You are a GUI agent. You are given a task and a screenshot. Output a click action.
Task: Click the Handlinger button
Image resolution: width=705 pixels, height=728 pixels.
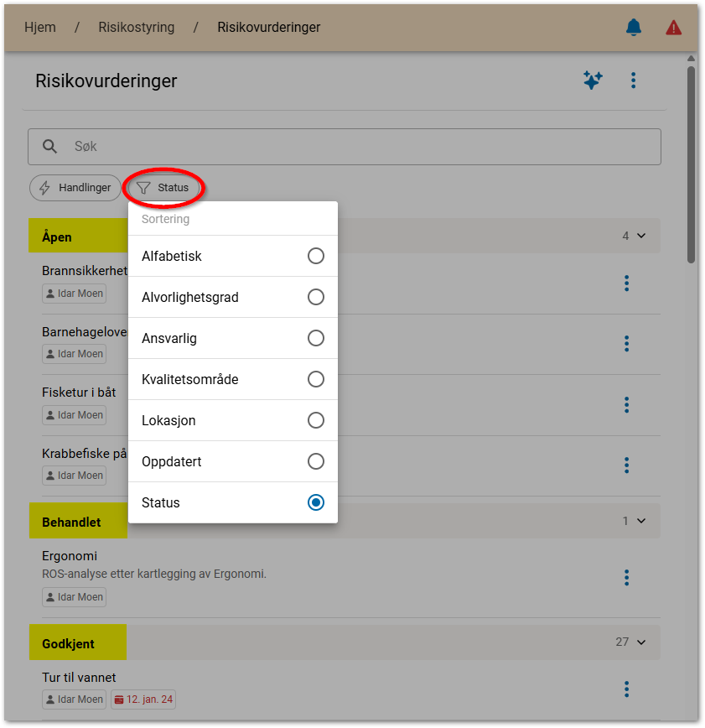[75, 188]
